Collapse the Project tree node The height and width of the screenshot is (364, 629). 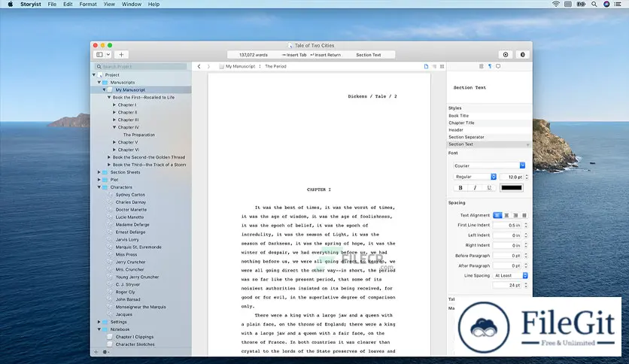click(94, 75)
